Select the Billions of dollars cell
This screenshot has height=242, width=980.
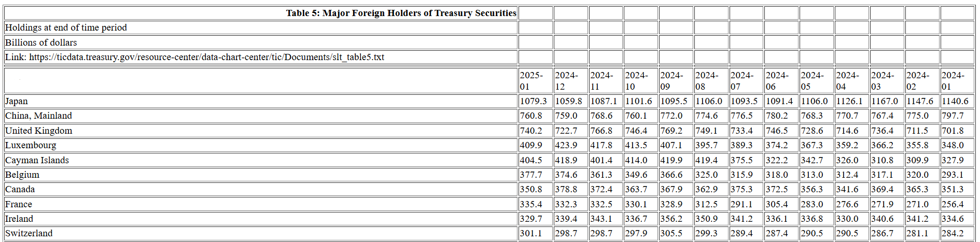coord(41,42)
